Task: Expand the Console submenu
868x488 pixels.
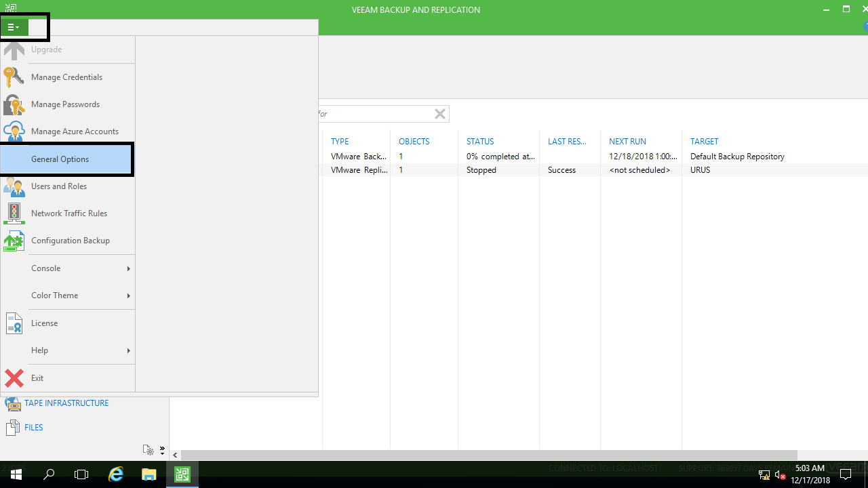Action: point(80,268)
